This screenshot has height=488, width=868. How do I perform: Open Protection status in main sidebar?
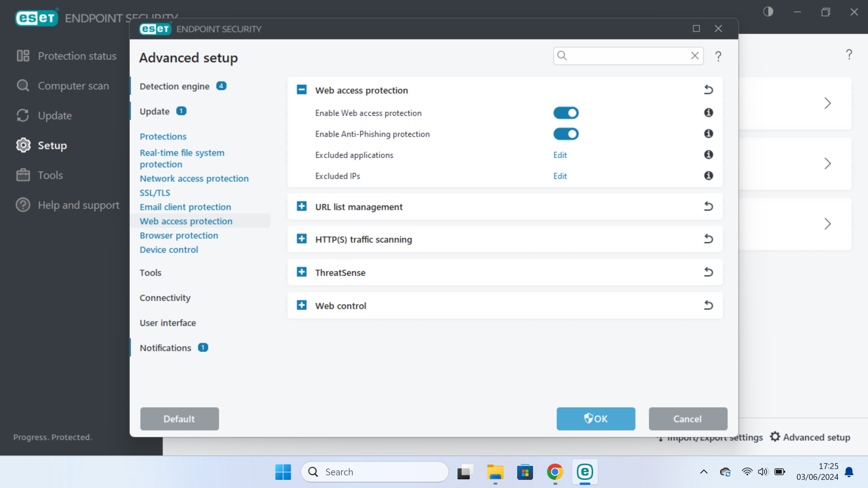(66, 56)
